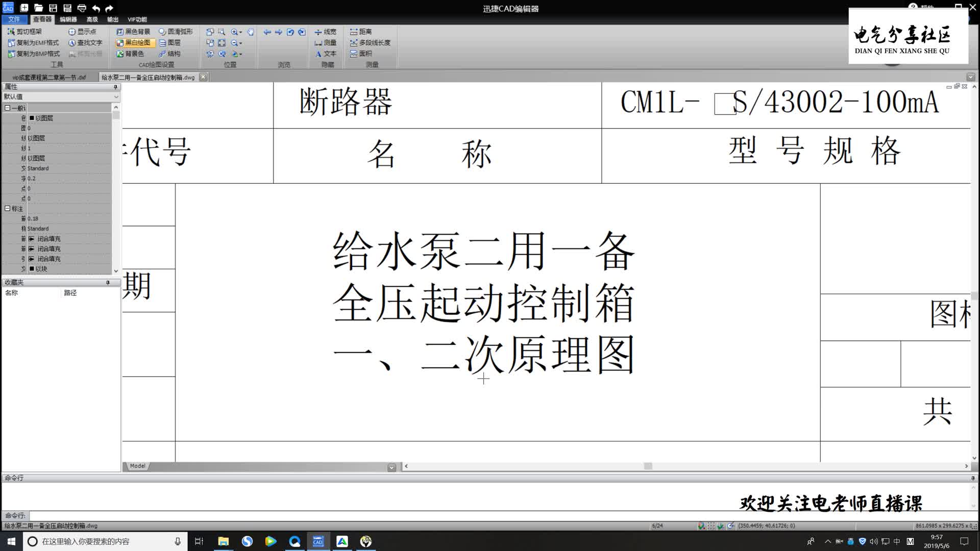
Task: Toggle 线宽 line width display
Action: coord(325,32)
